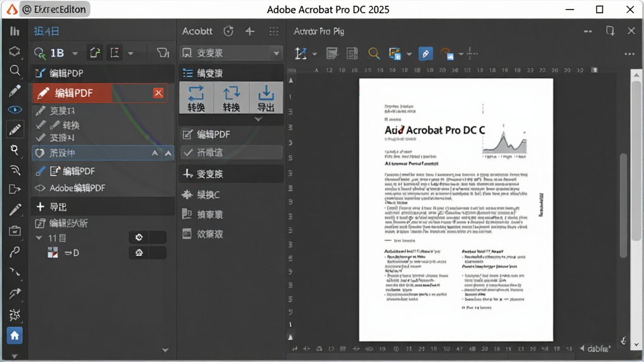Open the grid dots icon in middle panel header
Image resolution: width=644 pixels, height=362 pixels.
274,31
